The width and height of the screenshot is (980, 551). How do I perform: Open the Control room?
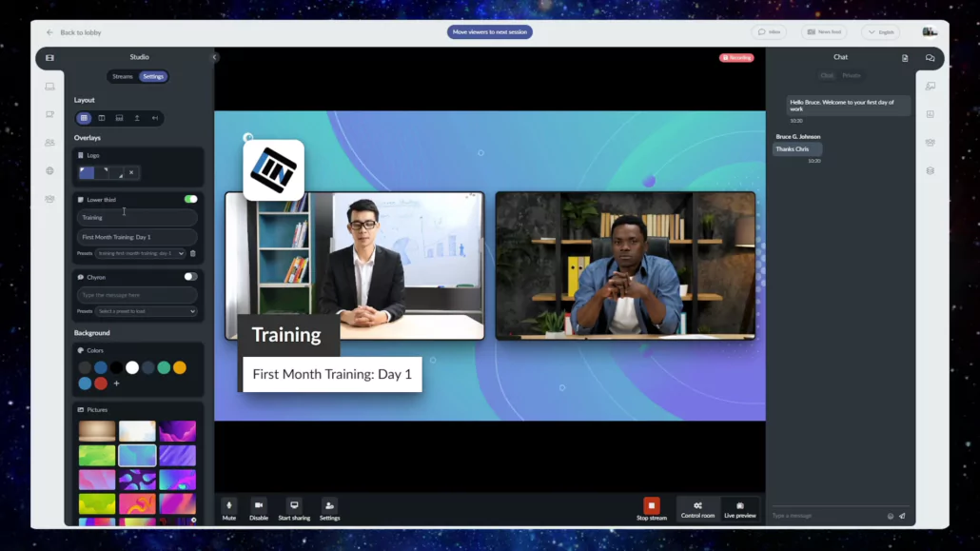point(697,508)
